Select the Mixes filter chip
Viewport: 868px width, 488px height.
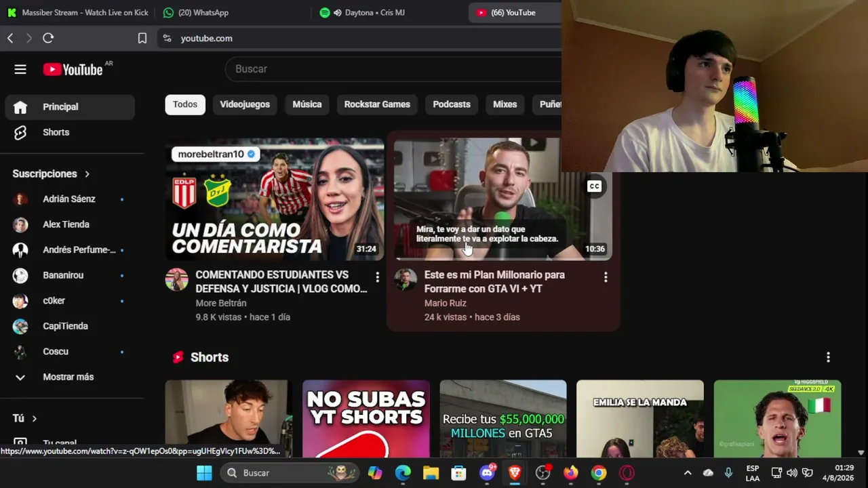tap(505, 104)
